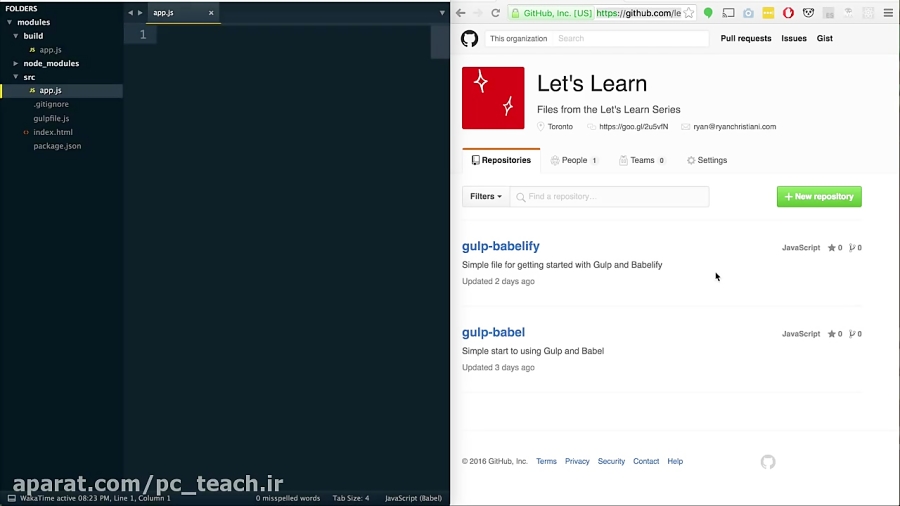Change Tab Size: 4 setting in status bar
Image resolution: width=900 pixels, height=506 pixels.
(x=351, y=498)
